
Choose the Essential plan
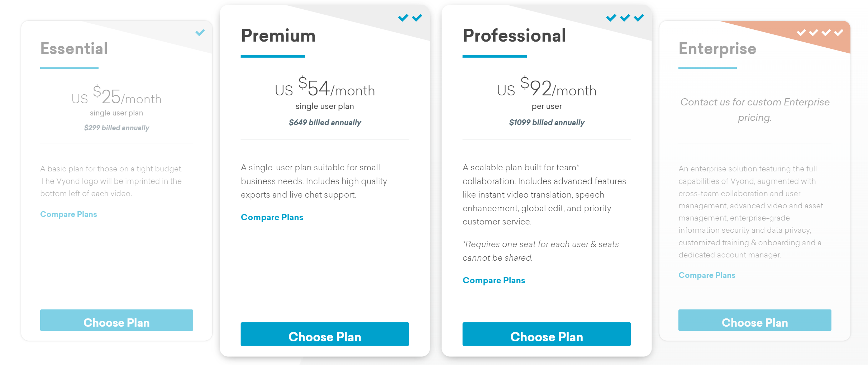[116, 320]
